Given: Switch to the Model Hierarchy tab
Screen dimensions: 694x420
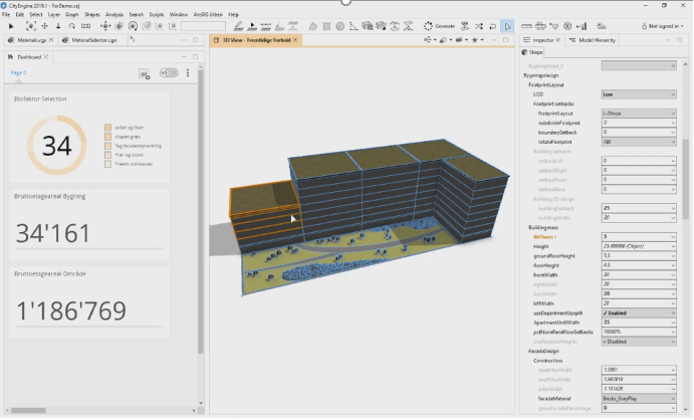Looking at the screenshot, I should tap(591, 40).
